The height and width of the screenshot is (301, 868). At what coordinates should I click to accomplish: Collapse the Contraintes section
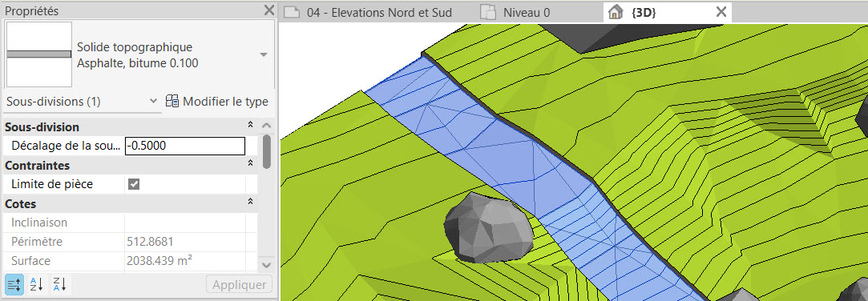[250, 165]
